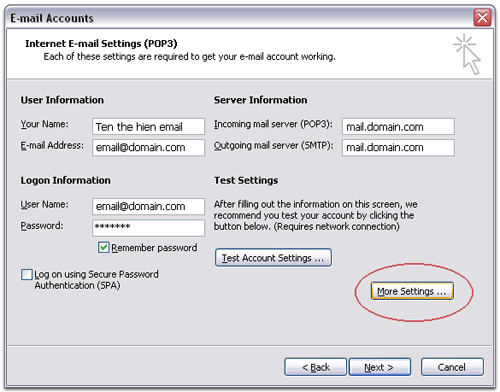The image size is (500, 392).
Task: Close the E-mail Accounts dialog
Action: coord(482,17)
